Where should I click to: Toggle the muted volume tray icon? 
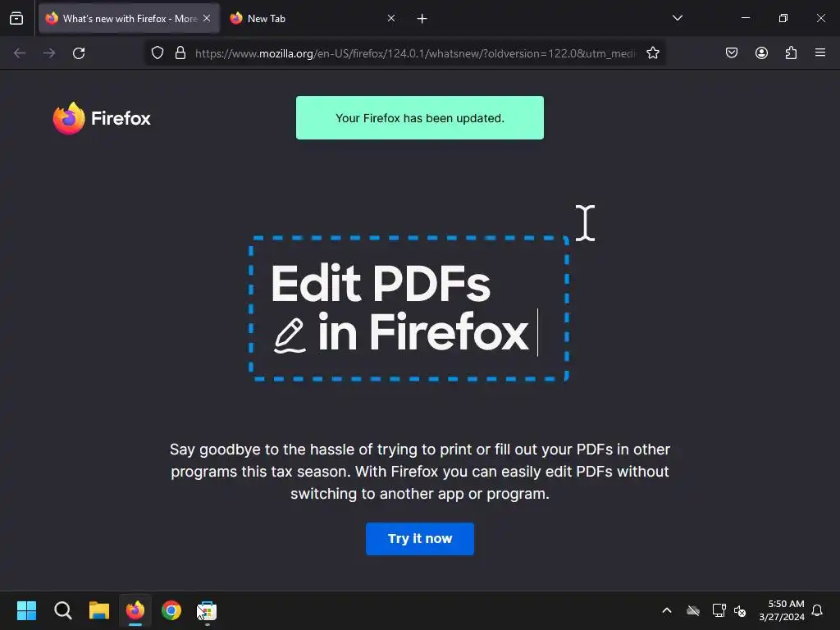(740, 610)
